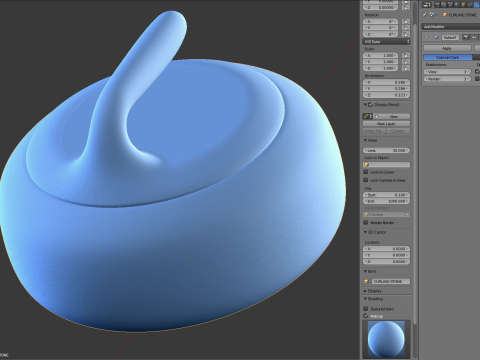Open the World properties tab icon
The image size is (480, 360).
click(457, 4)
